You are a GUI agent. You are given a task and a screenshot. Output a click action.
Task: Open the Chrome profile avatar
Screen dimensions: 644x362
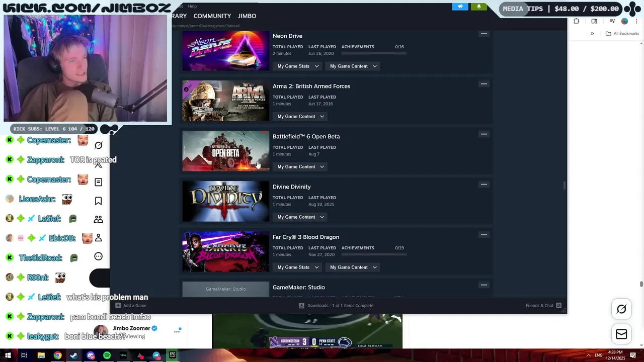point(624,21)
